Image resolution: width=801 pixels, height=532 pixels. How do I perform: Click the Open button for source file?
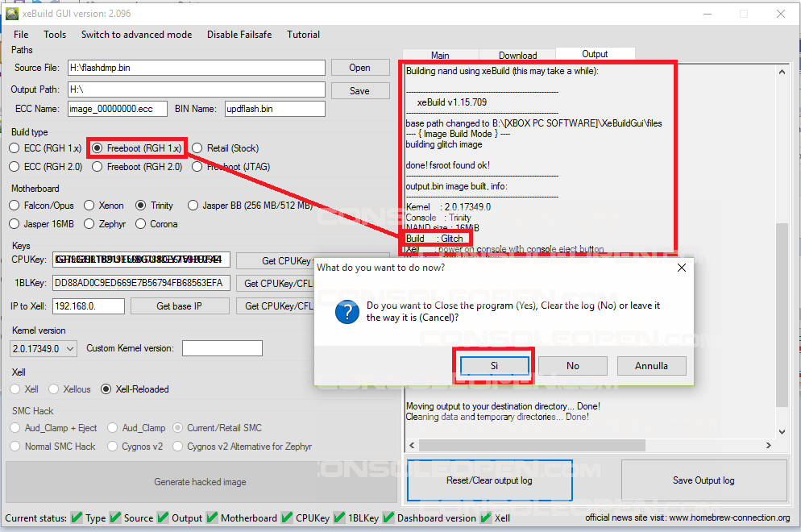(x=359, y=68)
